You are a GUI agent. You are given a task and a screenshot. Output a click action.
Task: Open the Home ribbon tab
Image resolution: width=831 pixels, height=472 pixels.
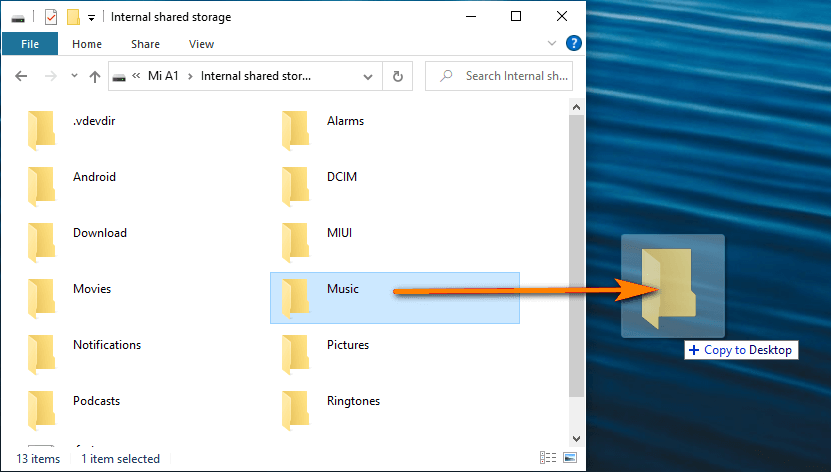[x=87, y=44]
